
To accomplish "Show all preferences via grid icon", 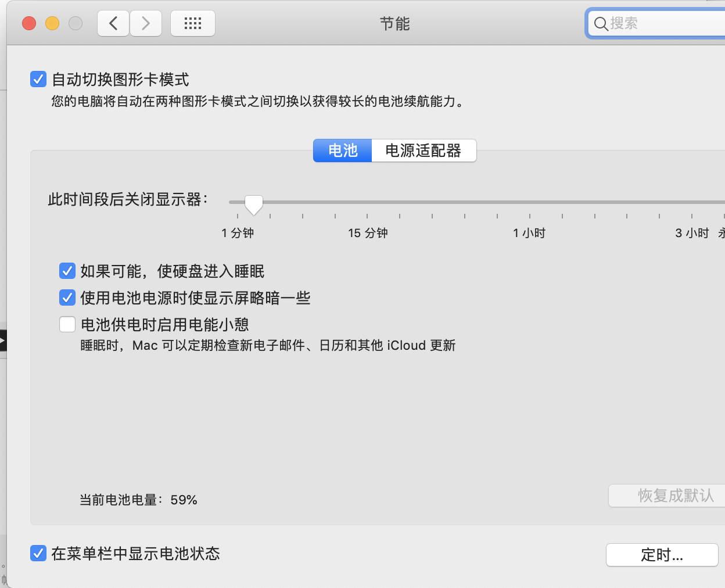I will pos(193,23).
